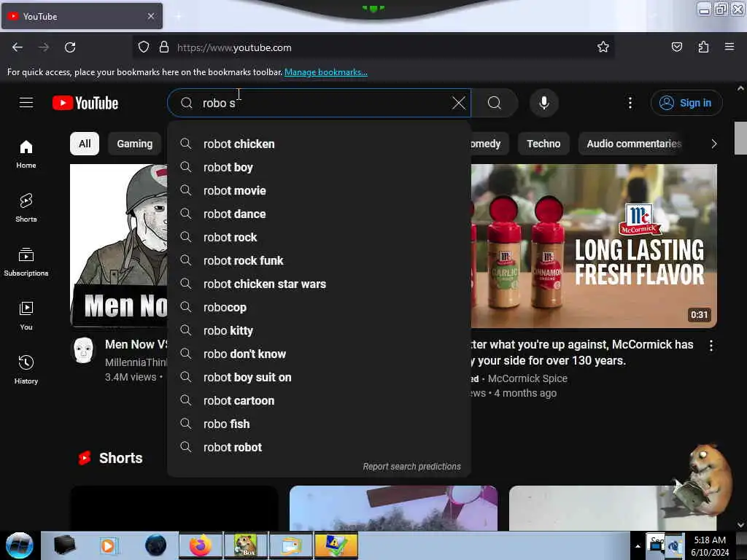Open the You section in sidebar

click(x=26, y=316)
